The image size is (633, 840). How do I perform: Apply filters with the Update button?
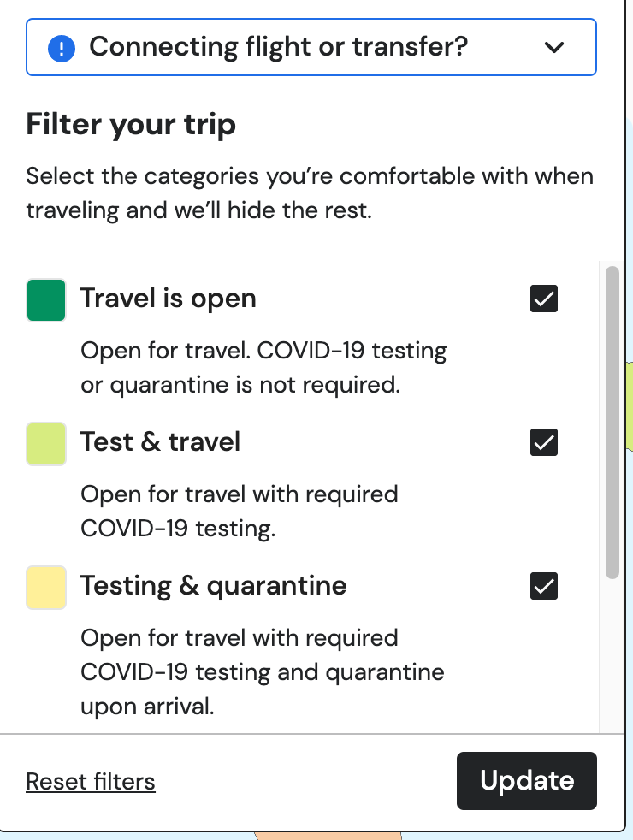click(x=526, y=780)
